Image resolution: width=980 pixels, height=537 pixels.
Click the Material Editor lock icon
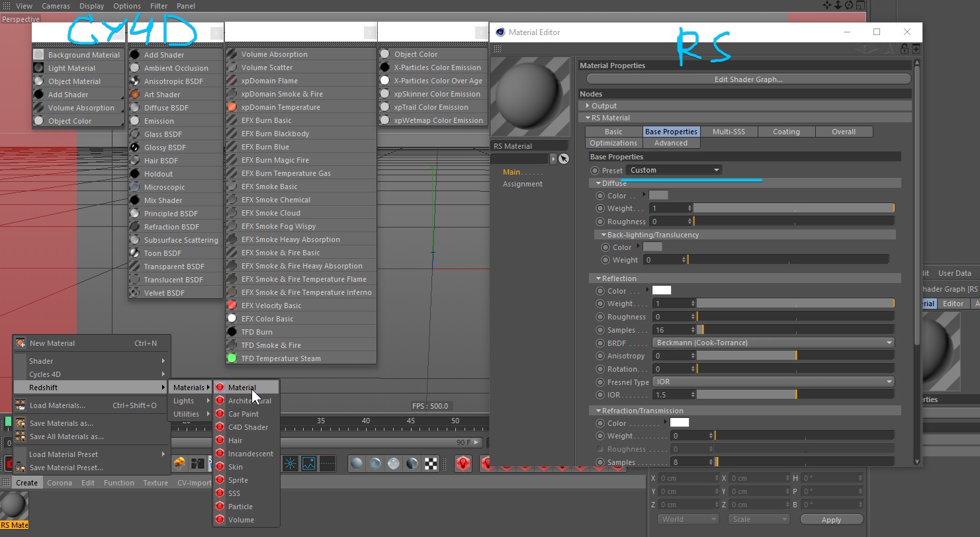(x=904, y=49)
